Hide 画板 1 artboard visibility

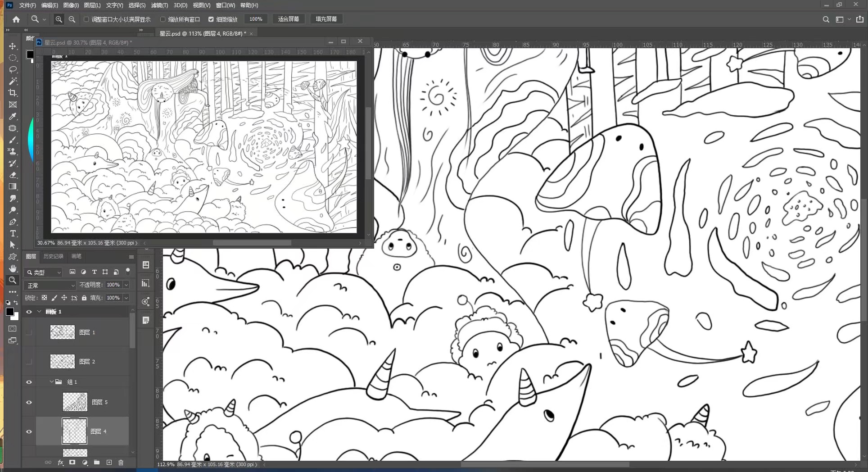click(29, 312)
